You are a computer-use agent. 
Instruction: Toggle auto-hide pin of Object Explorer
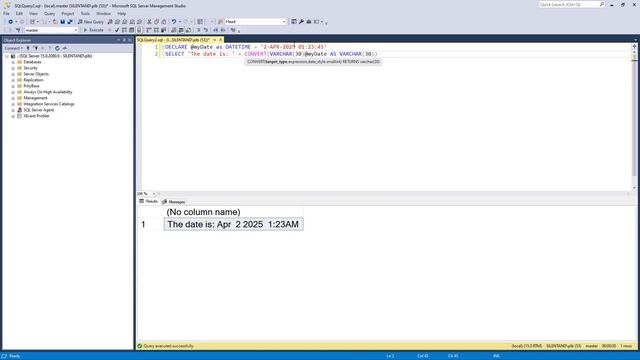124,40
